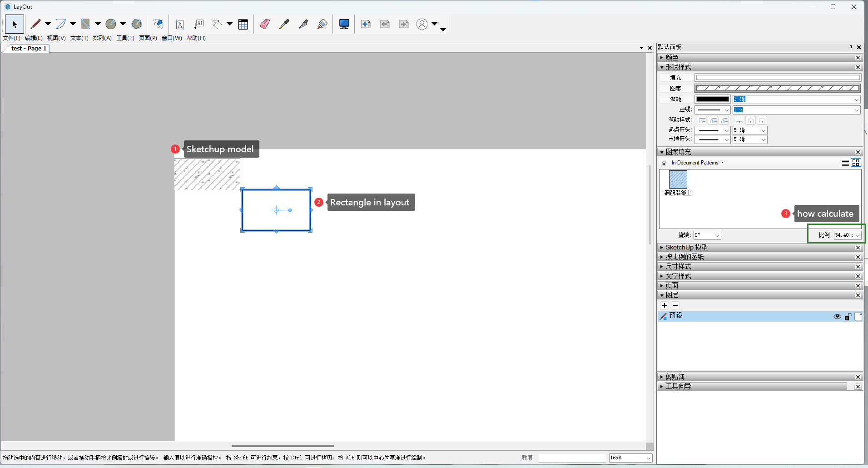Select the Label tool
The image size is (868, 468).
[x=199, y=24]
